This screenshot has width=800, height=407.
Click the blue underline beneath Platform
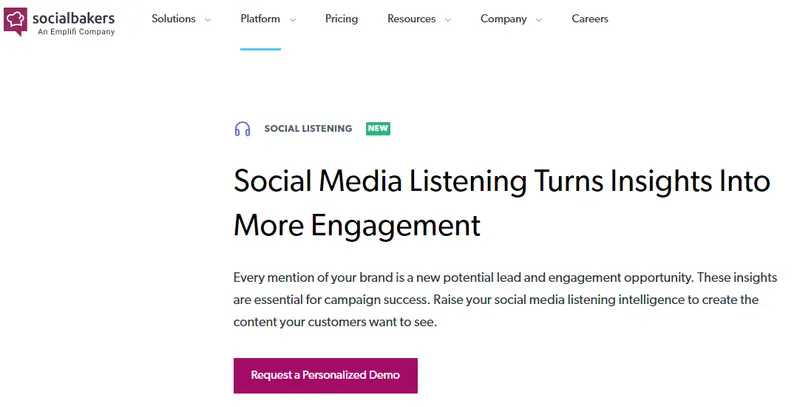pyautogui.click(x=260, y=49)
